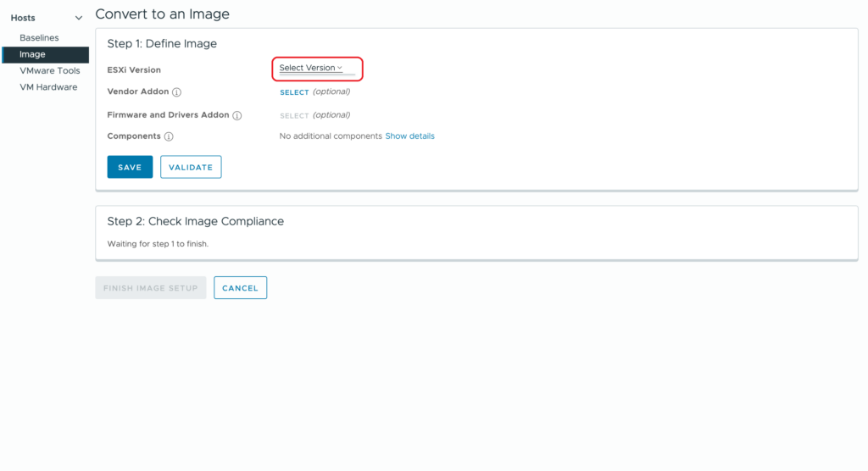Go to VMware Tools in sidebar
This screenshot has width=868, height=471.
(49, 71)
